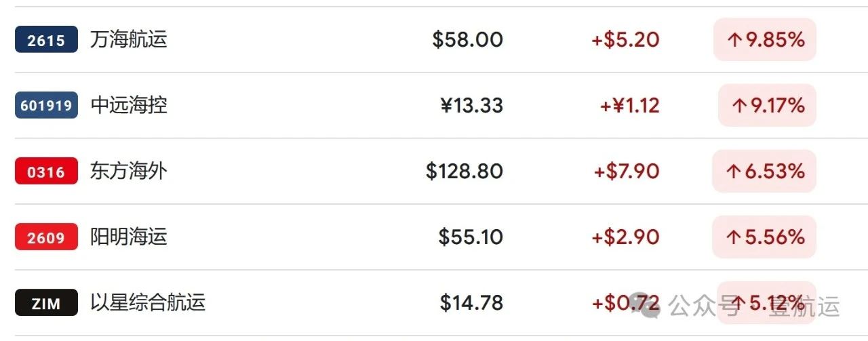This screenshot has height=341, width=868.
Task: Click the 9.85% change pill
Action: tap(765, 39)
